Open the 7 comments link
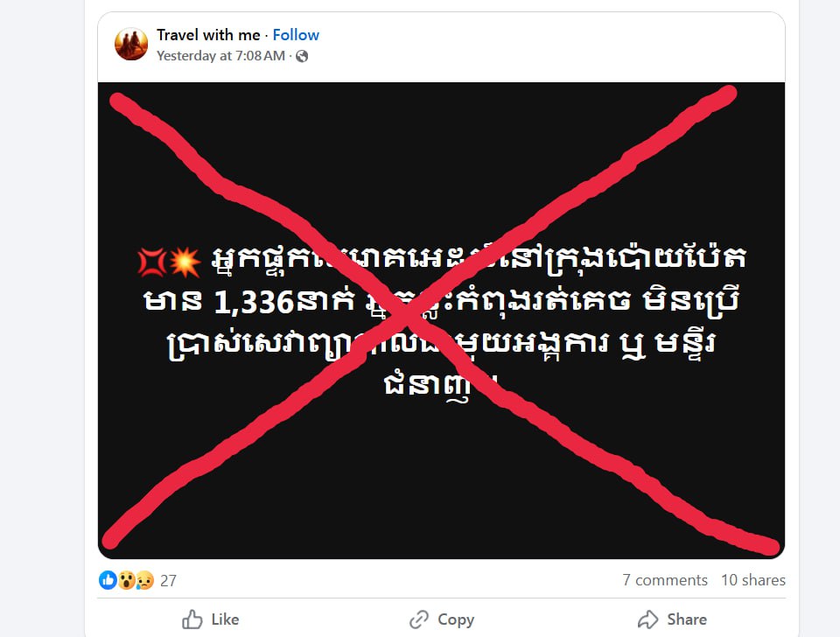The width and height of the screenshot is (840, 637). coord(665,579)
